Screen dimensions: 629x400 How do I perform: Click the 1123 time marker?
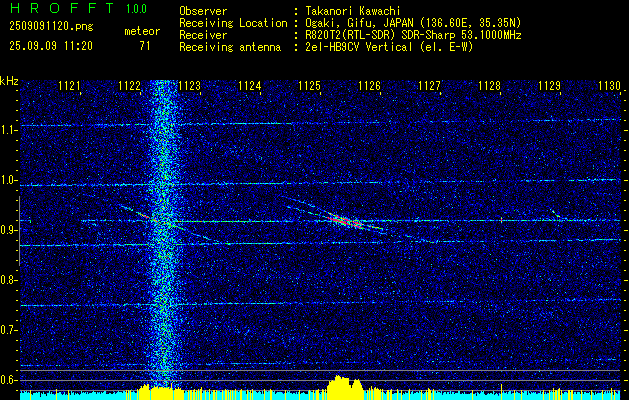point(189,86)
